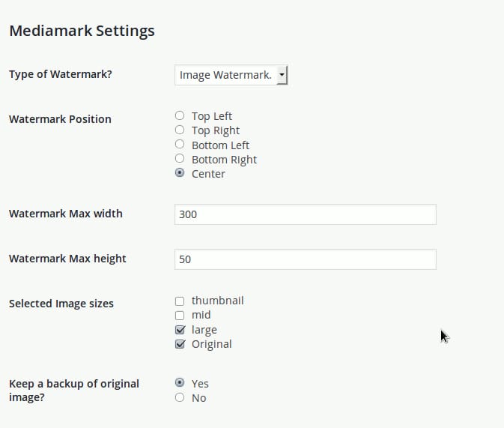504x428 pixels.
Task: Select Top Left watermark position
Action: click(x=180, y=116)
